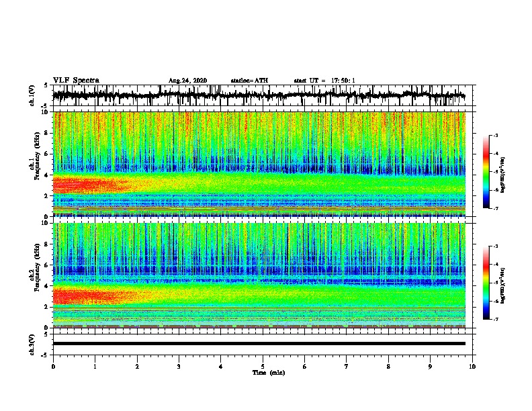Viewport: 532px width, 411px height.
Task: Click the ch.1 frequency axis "10" tick label
Action: coord(45,112)
